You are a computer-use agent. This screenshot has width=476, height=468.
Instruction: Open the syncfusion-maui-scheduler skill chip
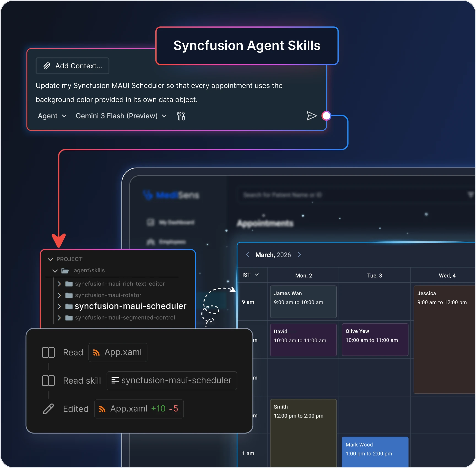point(172,381)
